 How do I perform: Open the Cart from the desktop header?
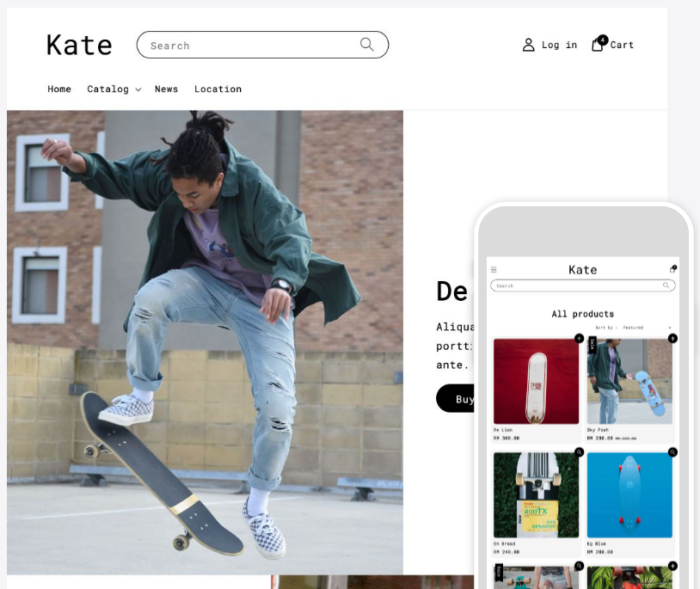[x=612, y=44]
